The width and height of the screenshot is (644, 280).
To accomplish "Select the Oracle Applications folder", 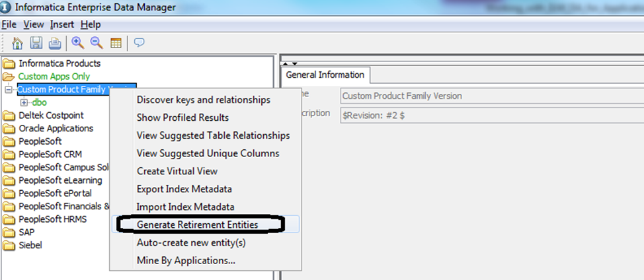I will [56, 128].
